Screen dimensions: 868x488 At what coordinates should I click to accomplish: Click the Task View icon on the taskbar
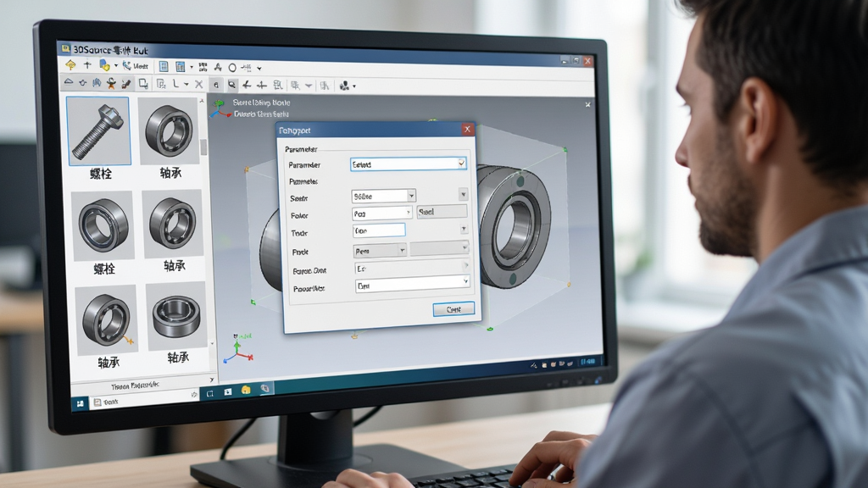pos(210,394)
